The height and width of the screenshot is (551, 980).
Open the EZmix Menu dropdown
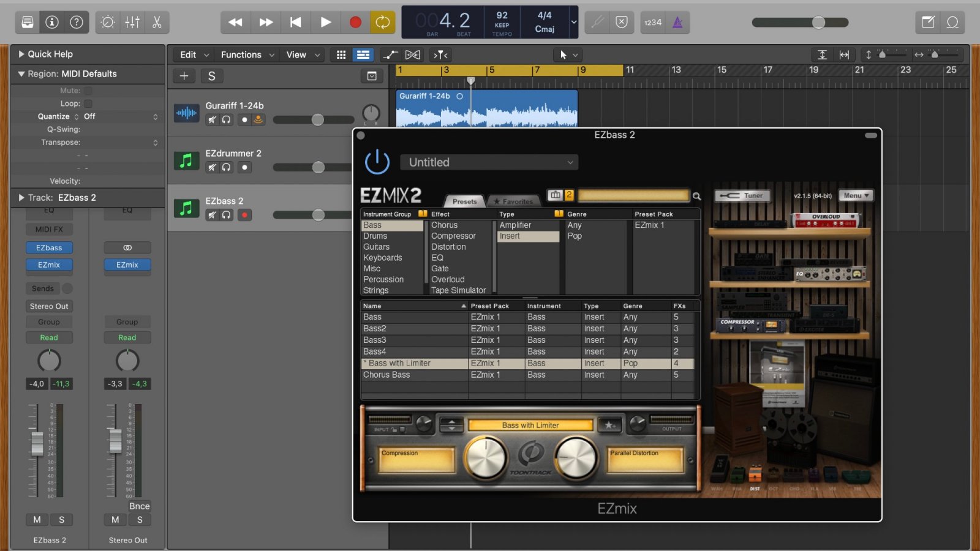[856, 196]
